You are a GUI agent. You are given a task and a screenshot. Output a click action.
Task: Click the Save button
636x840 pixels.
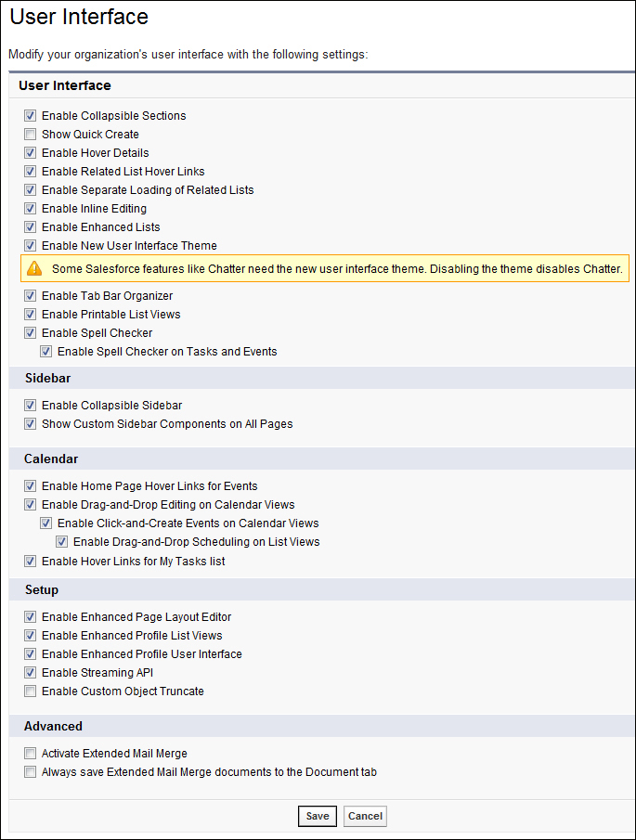pyautogui.click(x=318, y=816)
